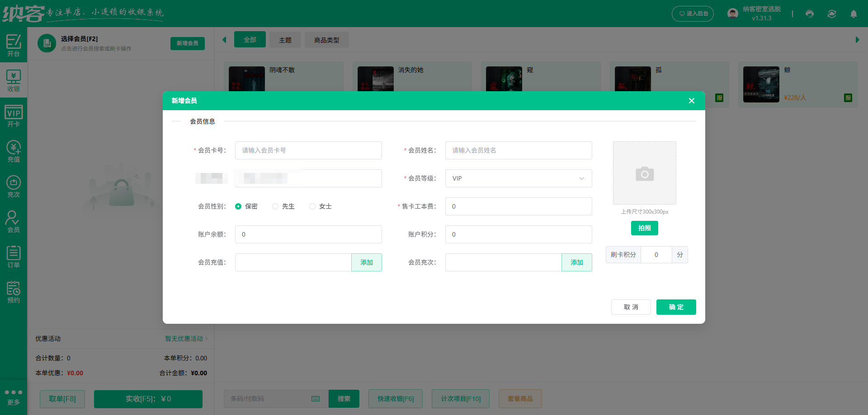Choose 女士 as member gender
This screenshot has width=868, height=415.
[x=312, y=206]
